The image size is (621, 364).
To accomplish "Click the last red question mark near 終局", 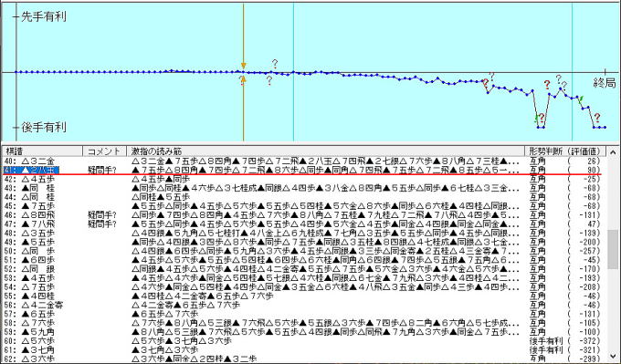I will (597, 118).
